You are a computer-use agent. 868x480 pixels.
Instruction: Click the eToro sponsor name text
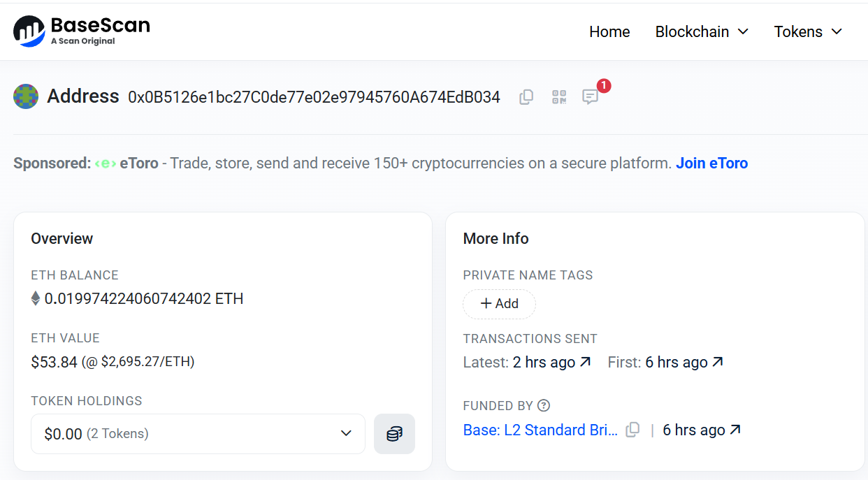(138, 163)
